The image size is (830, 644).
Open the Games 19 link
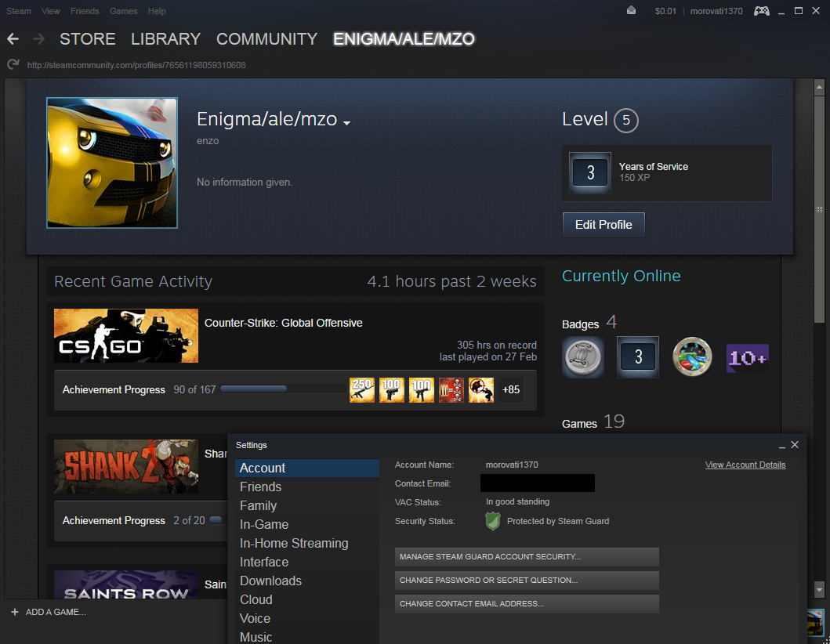593,422
